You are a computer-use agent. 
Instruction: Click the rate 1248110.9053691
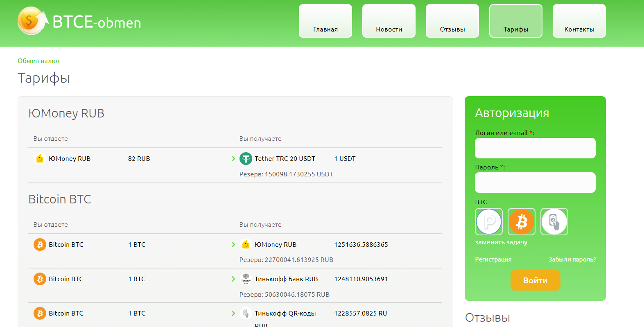(x=361, y=279)
